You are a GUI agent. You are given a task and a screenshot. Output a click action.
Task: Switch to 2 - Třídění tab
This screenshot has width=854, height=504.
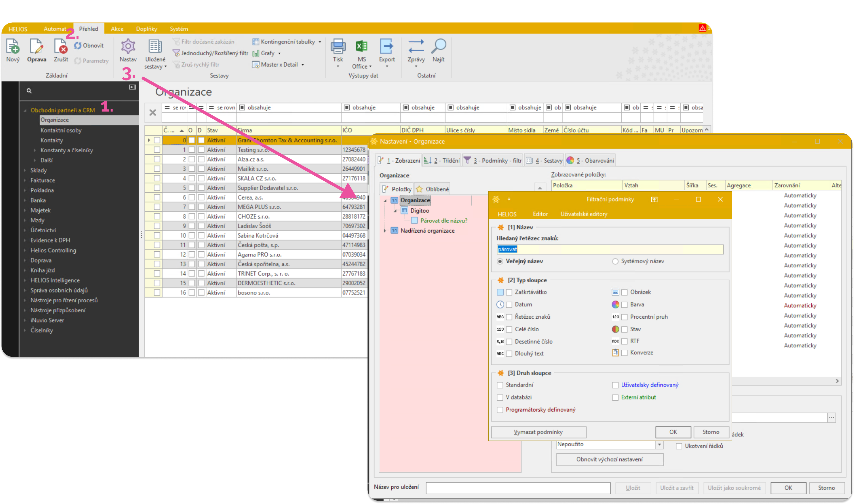click(441, 160)
